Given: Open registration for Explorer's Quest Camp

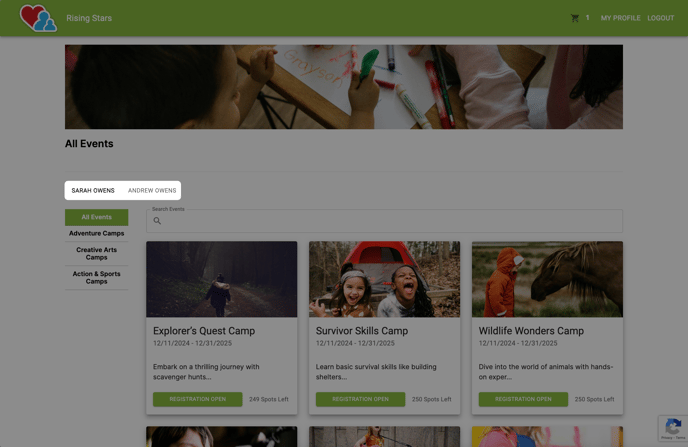Looking at the screenshot, I should coord(197,399).
